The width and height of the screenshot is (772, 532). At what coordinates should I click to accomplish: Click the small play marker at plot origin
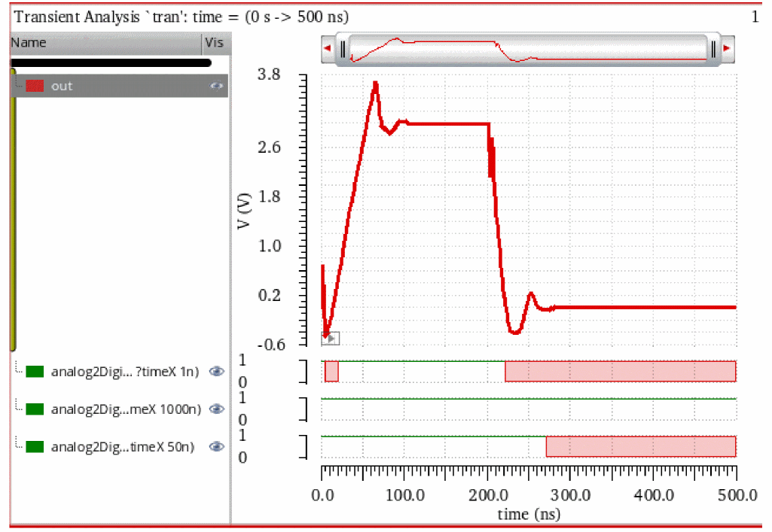331,339
